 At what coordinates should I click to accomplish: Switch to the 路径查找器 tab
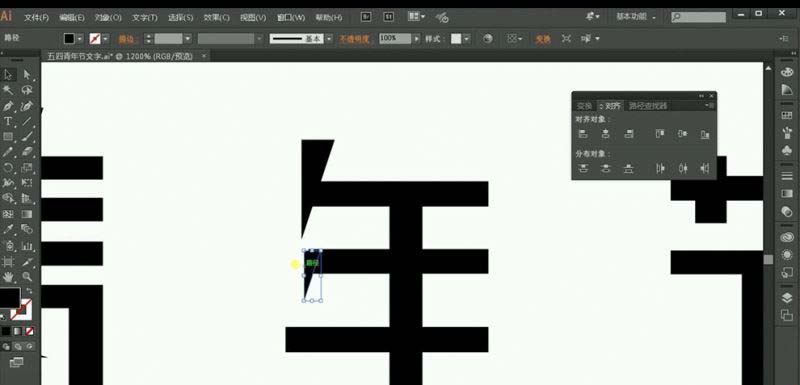pos(647,106)
